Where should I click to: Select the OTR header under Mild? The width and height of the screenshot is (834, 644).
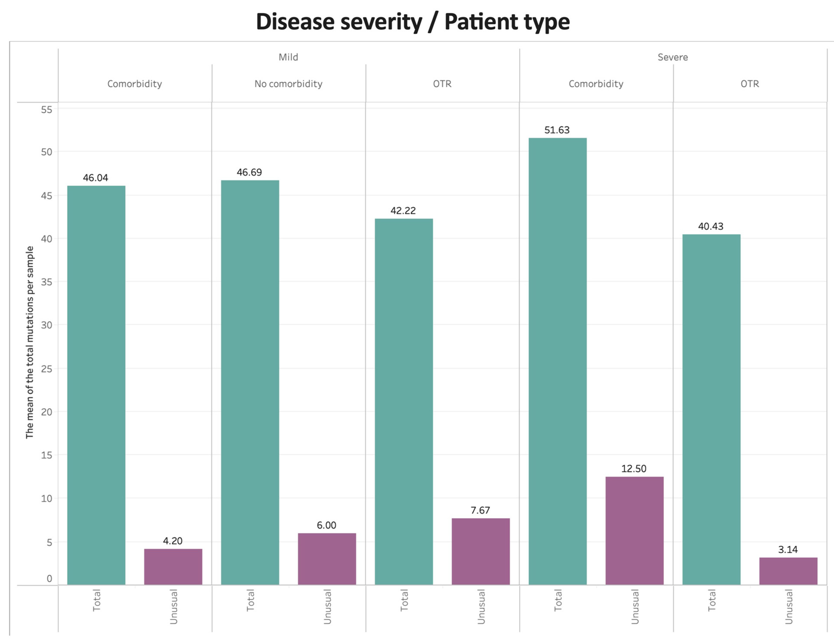(442, 84)
